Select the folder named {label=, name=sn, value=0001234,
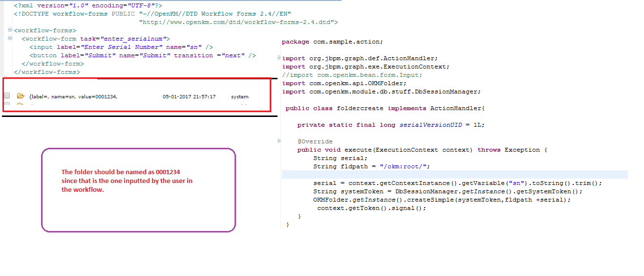 [73, 97]
